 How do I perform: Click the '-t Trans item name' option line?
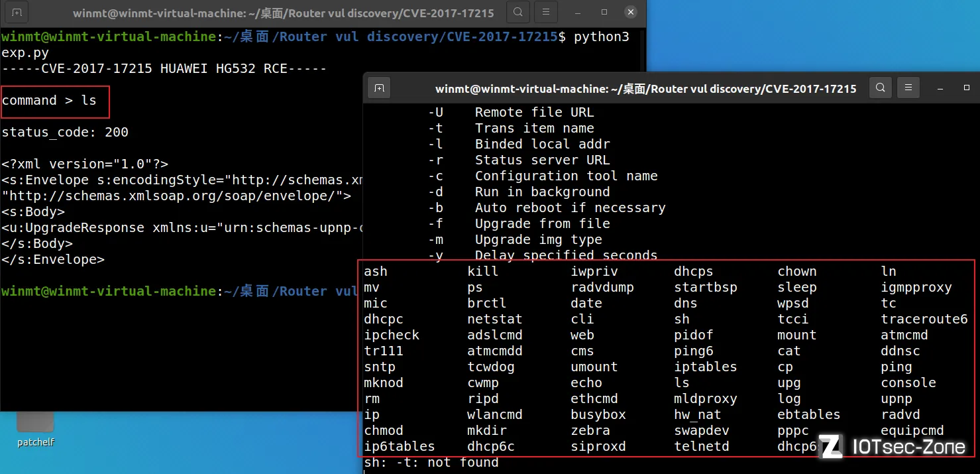pyautogui.click(x=511, y=129)
